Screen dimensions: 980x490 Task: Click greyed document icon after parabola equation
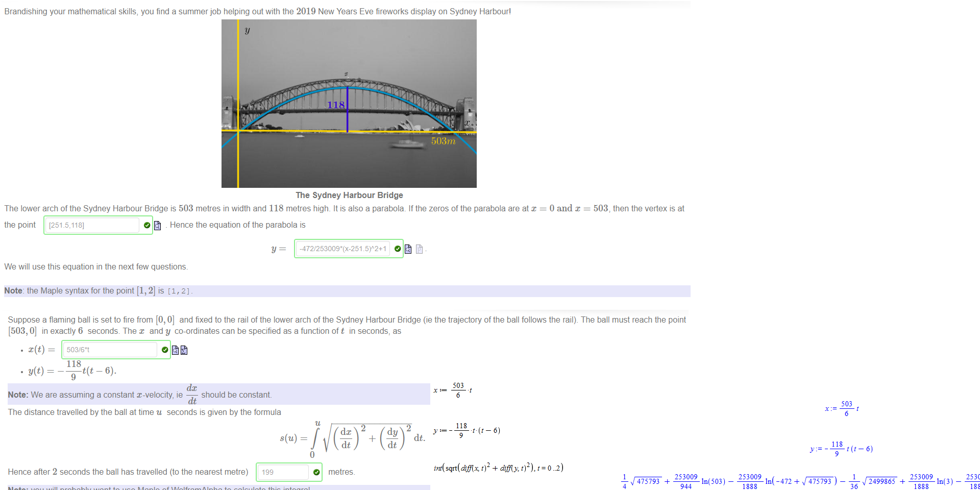pos(419,249)
